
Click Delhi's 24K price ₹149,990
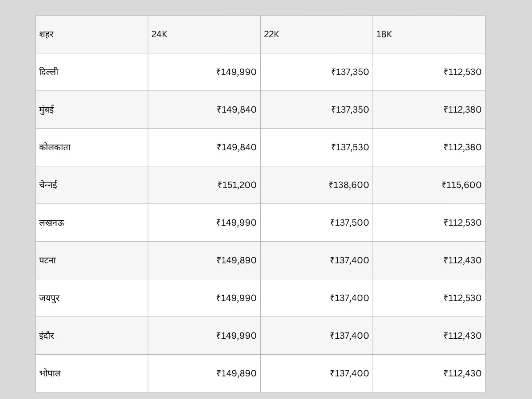click(x=236, y=72)
